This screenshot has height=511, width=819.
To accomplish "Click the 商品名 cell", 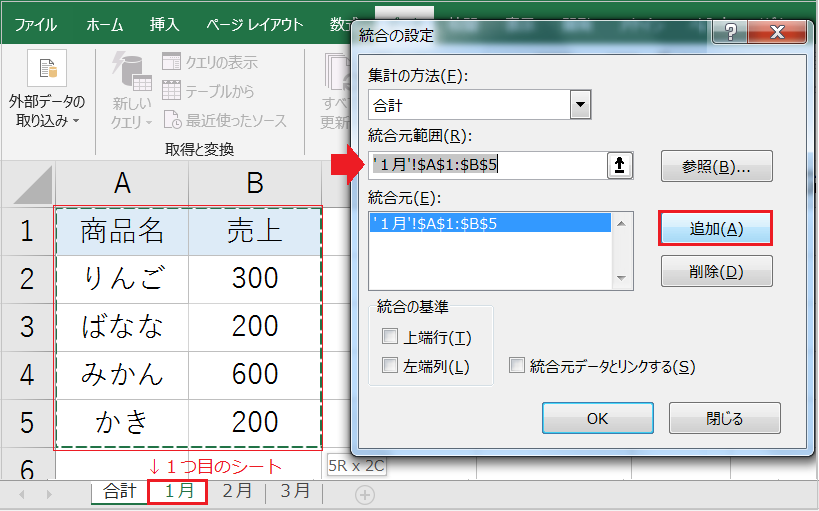I will tap(122, 231).
